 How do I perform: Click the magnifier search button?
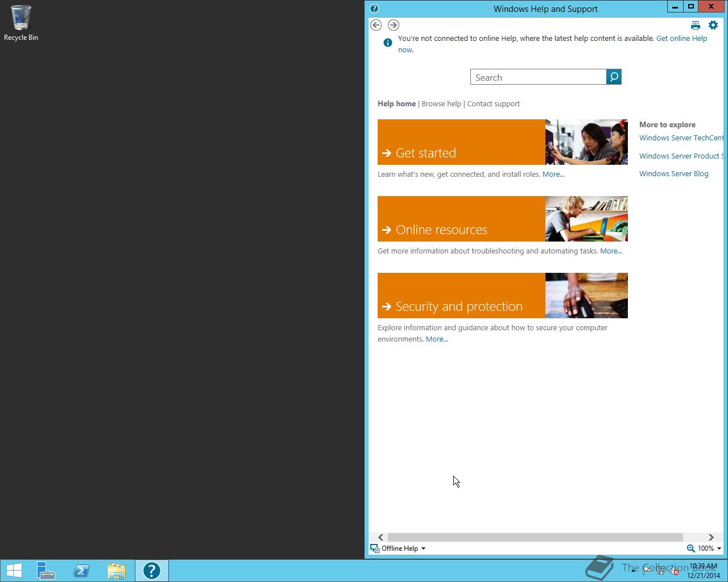(x=614, y=77)
